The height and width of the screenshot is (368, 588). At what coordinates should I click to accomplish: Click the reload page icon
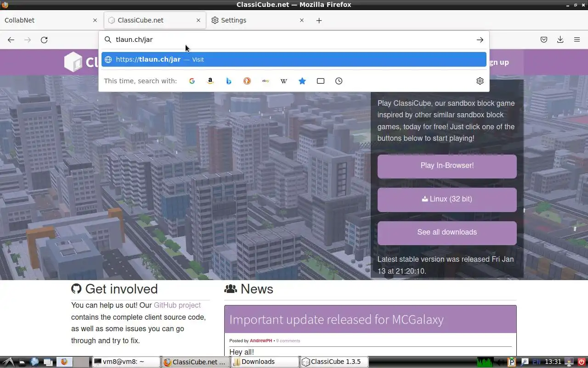(44, 40)
